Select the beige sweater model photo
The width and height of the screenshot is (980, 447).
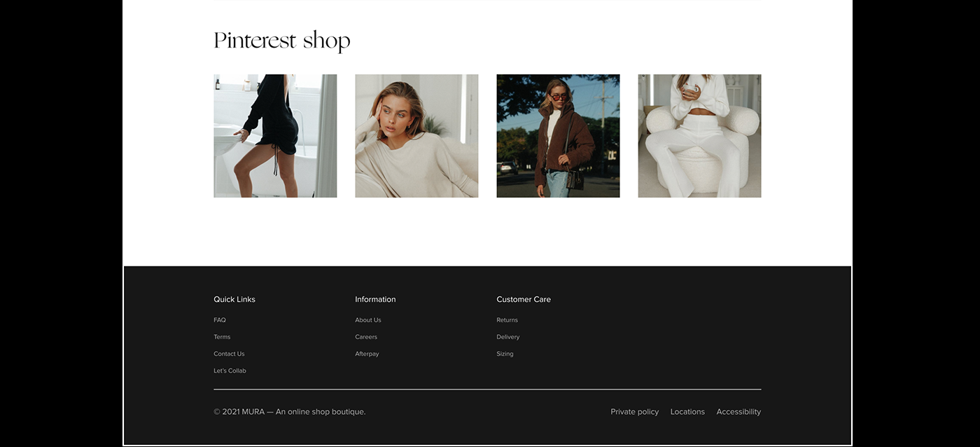416,135
